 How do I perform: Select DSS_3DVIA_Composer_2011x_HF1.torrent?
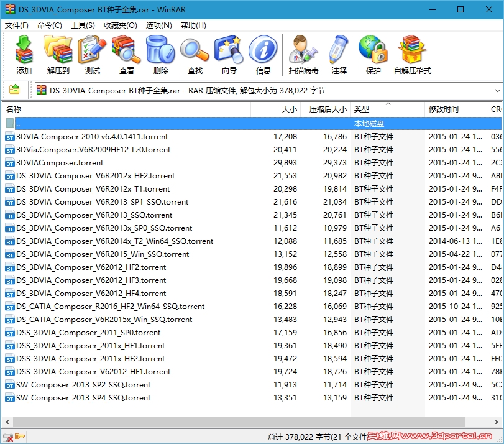pyautogui.click(x=252, y=346)
